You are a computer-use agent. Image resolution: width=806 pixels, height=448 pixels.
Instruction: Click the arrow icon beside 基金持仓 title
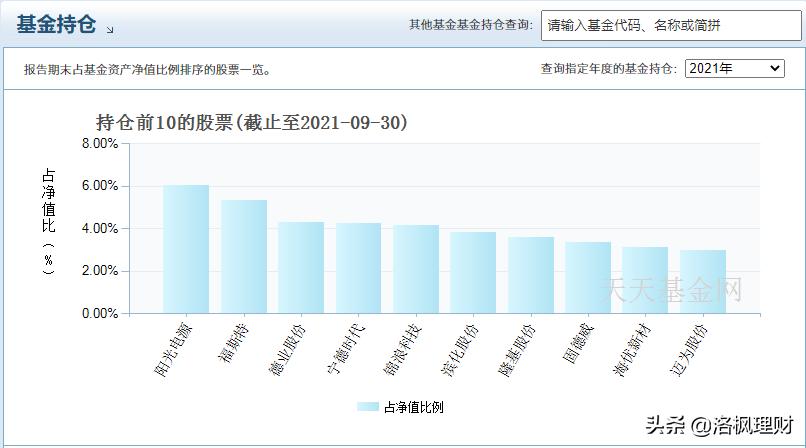point(110,30)
